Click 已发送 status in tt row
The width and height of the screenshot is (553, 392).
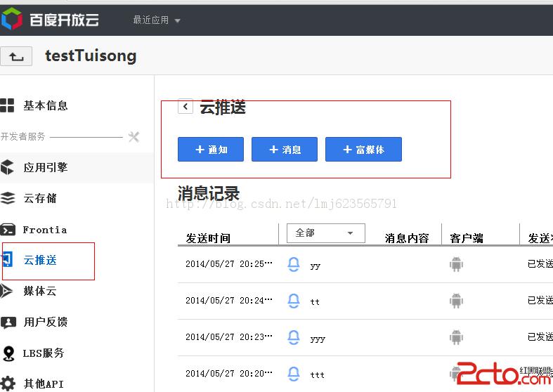(540, 301)
